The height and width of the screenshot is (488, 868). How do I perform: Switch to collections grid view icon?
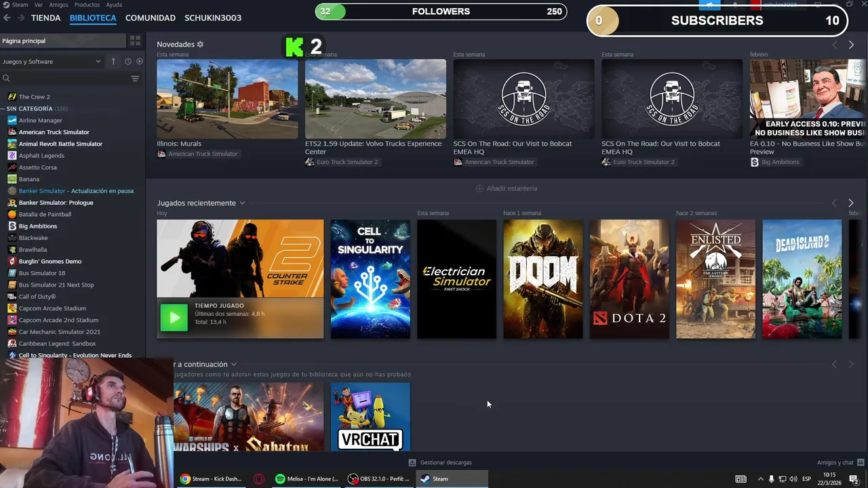click(x=135, y=41)
